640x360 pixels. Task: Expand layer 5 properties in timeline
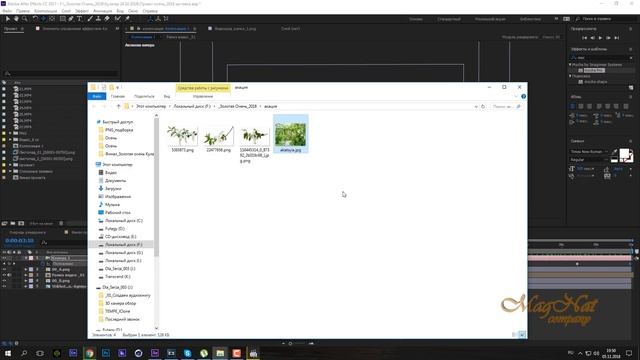click(26, 287)
